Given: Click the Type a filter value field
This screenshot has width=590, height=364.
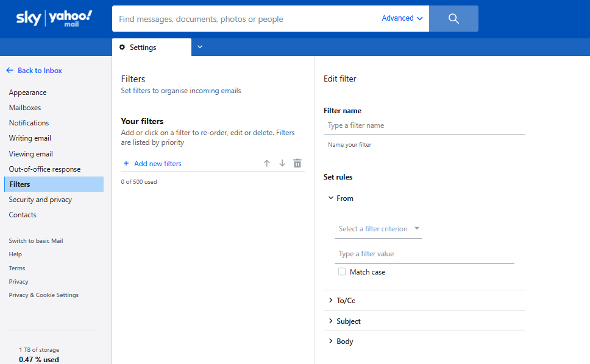Looking at the screenshot, I should coord(424,254).
